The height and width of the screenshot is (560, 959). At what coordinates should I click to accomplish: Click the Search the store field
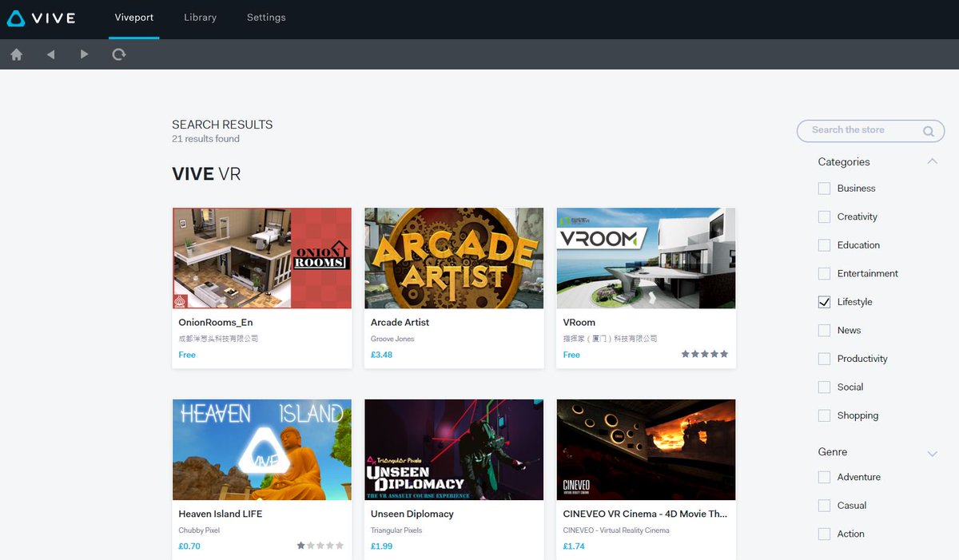(870, 131)
